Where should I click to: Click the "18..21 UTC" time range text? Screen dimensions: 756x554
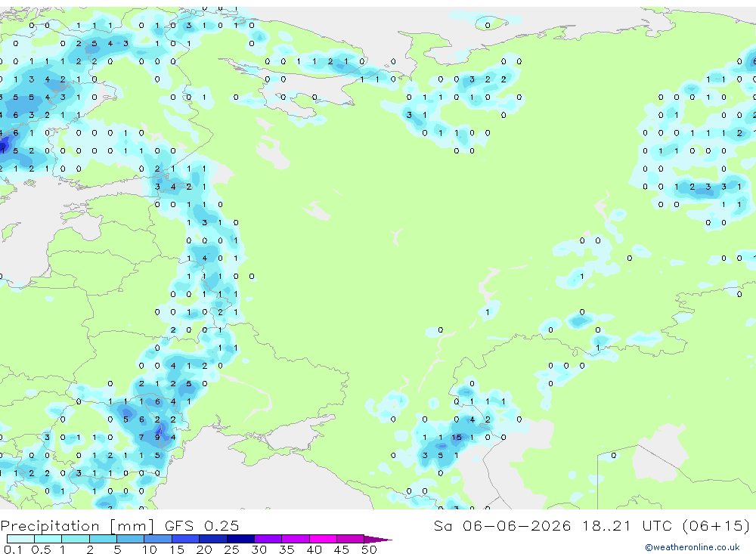tap(626, 525)
